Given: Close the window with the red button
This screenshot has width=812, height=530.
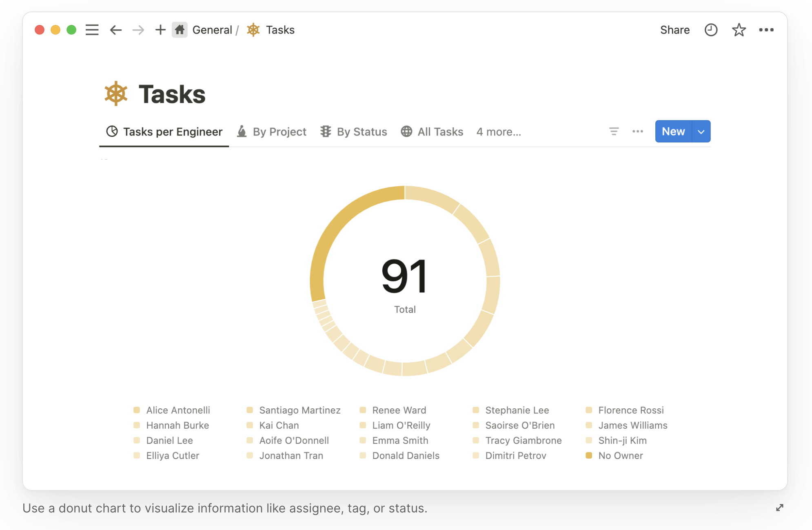Looking at the screenshot, I should point(40,30).
